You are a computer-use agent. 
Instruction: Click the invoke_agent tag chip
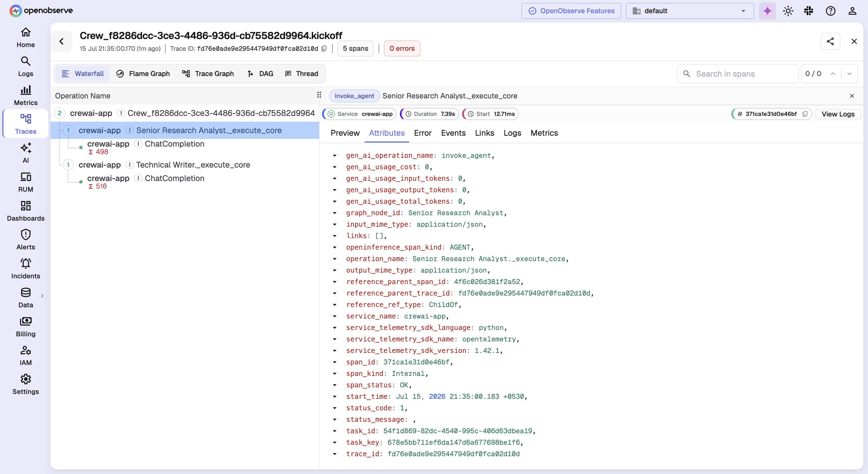coord(354,96)
